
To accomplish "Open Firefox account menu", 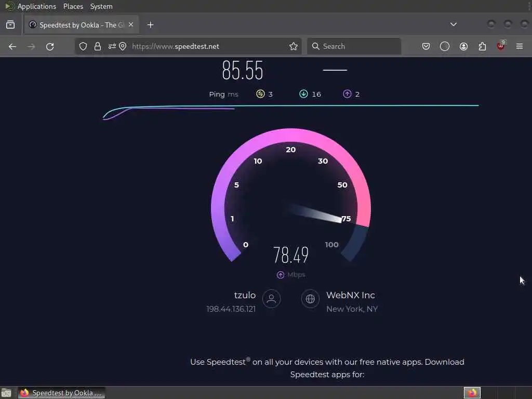I will [463, 46].
